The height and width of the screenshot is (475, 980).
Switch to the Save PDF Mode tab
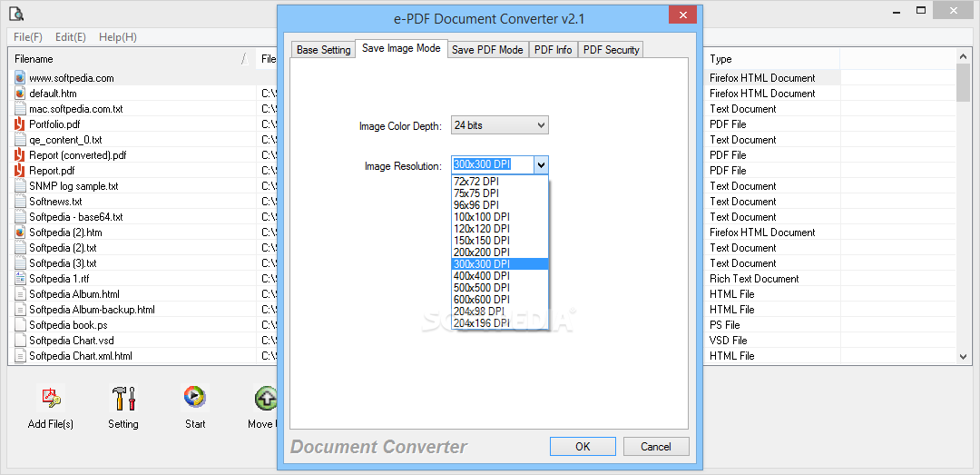tap(487, 50)
